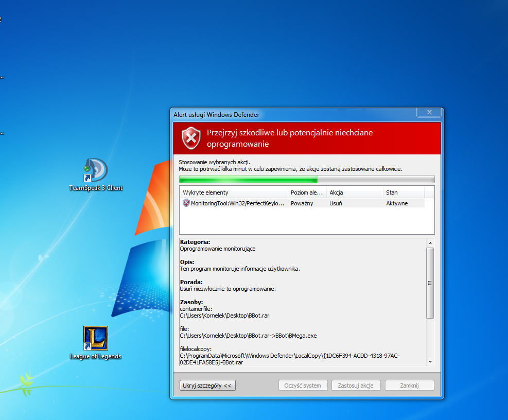Click the Kategoria: heading in details
This screenshot has width=508, height=420.
195,242
